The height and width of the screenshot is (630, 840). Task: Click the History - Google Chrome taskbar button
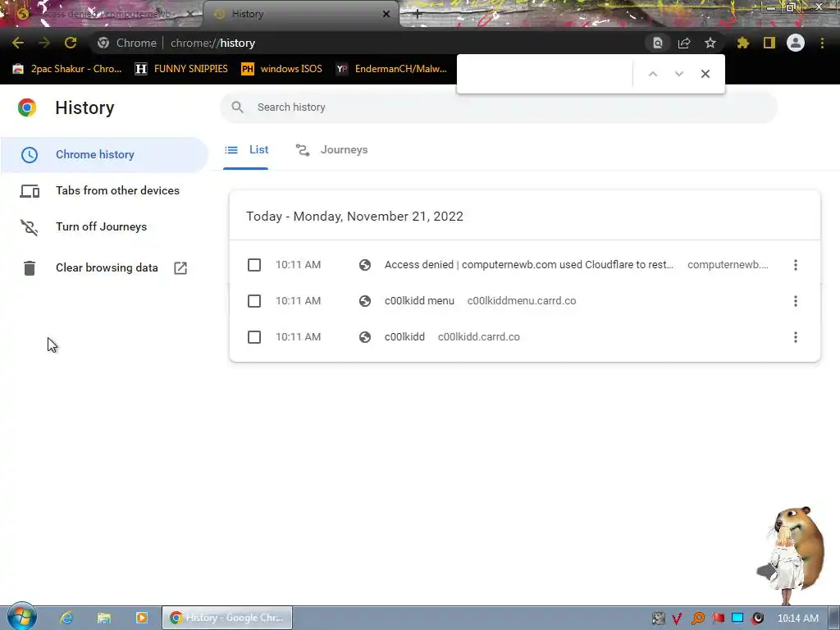coord(227,618)
